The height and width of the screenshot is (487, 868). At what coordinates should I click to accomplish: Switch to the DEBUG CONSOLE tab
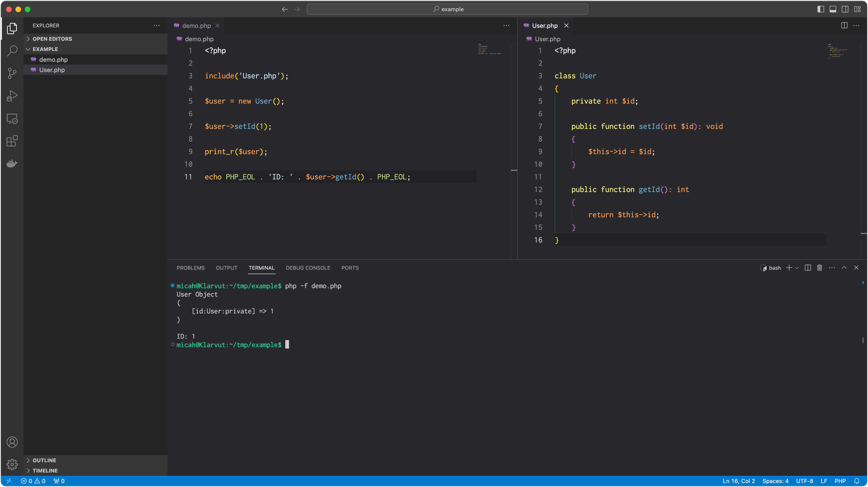click(308, 268)
